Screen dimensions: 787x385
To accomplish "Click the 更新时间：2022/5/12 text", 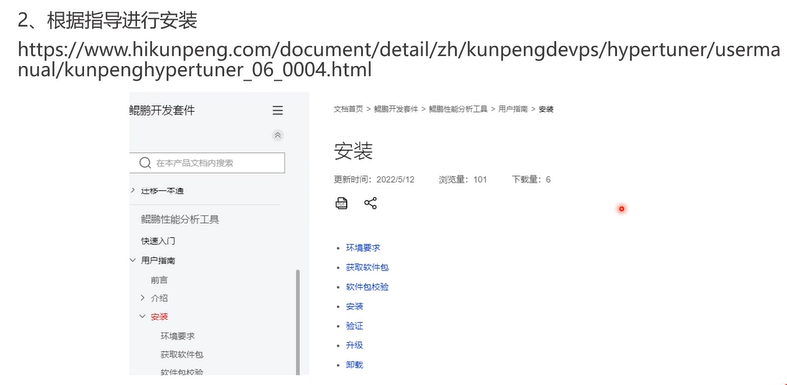I will click(374, 179).
